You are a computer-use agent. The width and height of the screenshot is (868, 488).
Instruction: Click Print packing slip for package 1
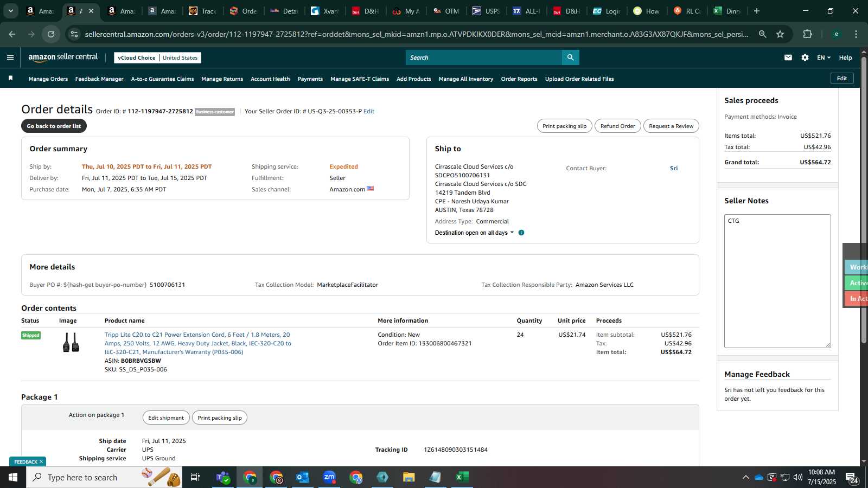pyautogui.click(x=220, y=418)
